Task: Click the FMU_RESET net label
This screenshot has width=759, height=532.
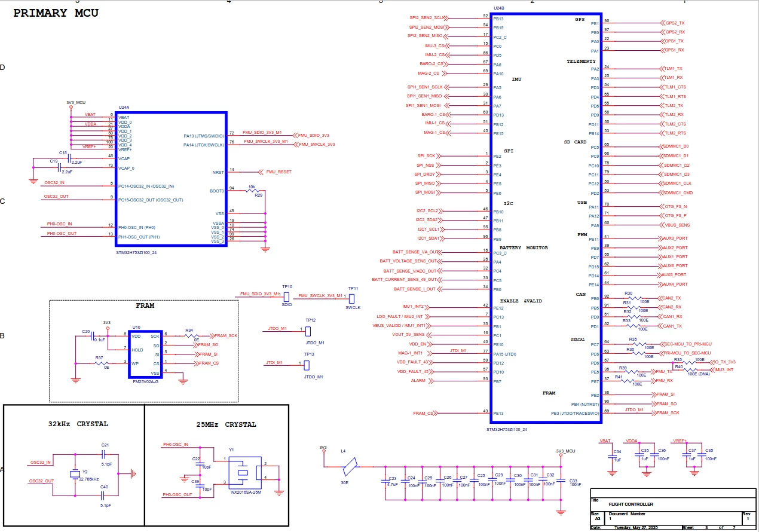Action: tap(279, 172)
